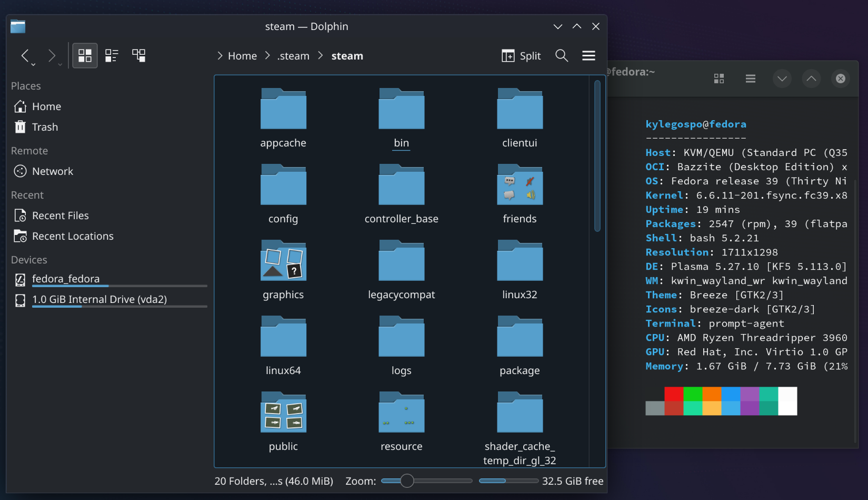Click the Back navigation arrow
868x500 pixels.
click(25, 55)
